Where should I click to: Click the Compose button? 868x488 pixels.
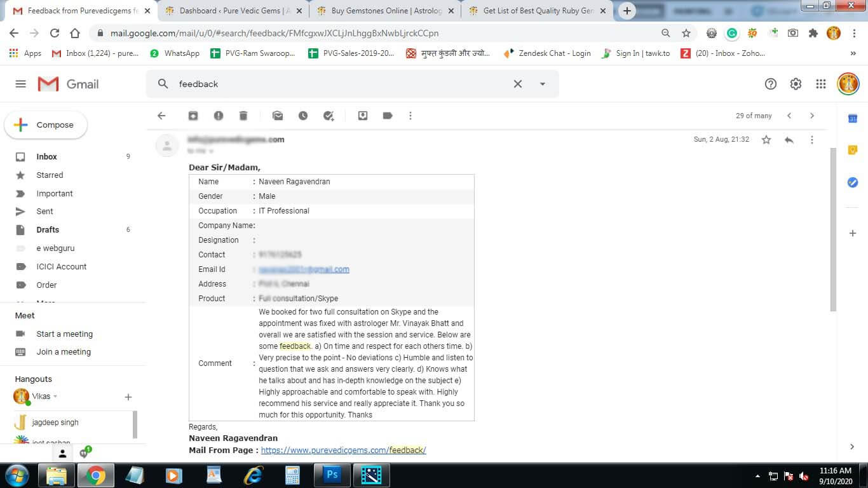click(x=46, y=125)
